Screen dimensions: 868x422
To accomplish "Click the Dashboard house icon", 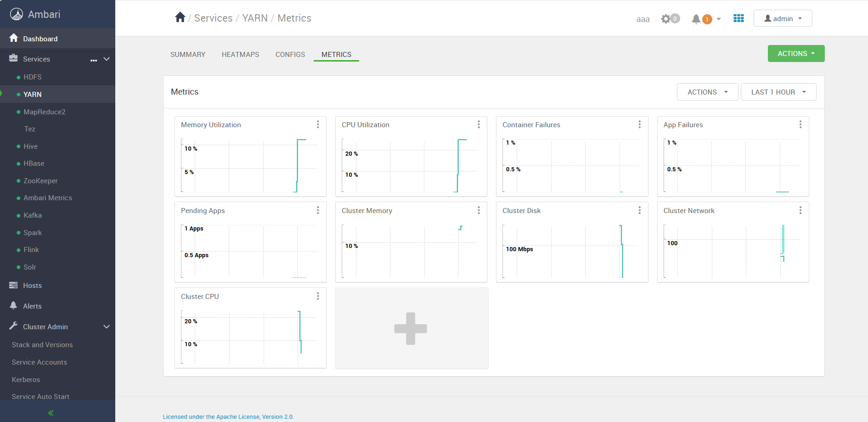I will pyautogui.click(x=14, y=38).
